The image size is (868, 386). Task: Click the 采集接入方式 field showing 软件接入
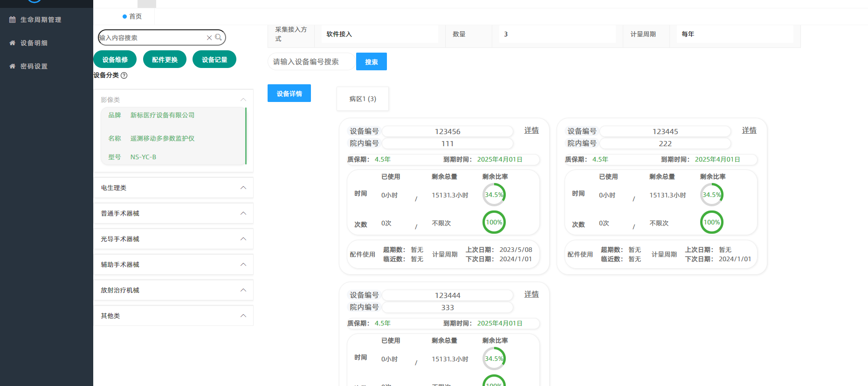(x=380, y=34)
